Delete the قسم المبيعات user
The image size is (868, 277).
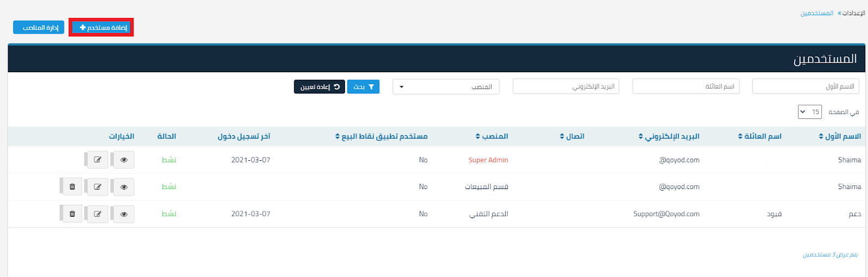72,187
